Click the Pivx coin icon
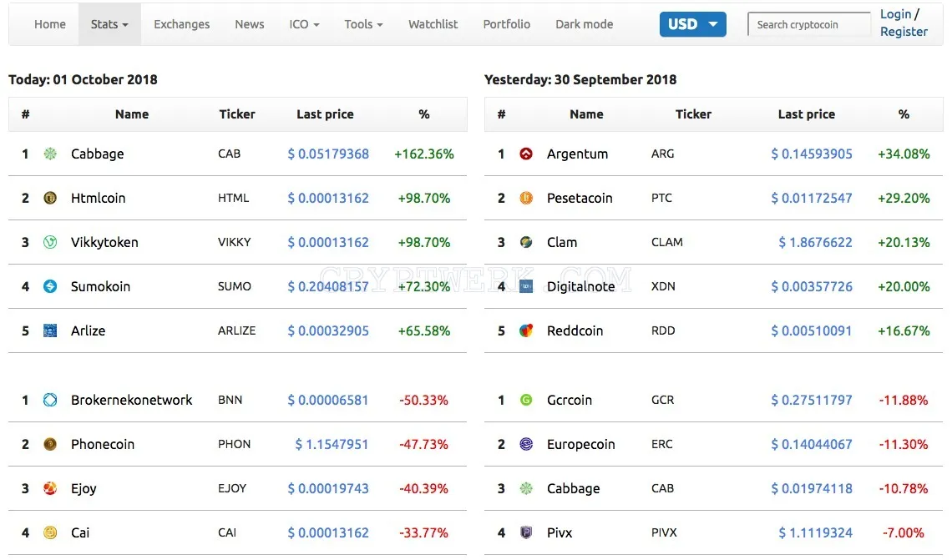The width and height of the screenshot is (952, 560). pos(526,532)
